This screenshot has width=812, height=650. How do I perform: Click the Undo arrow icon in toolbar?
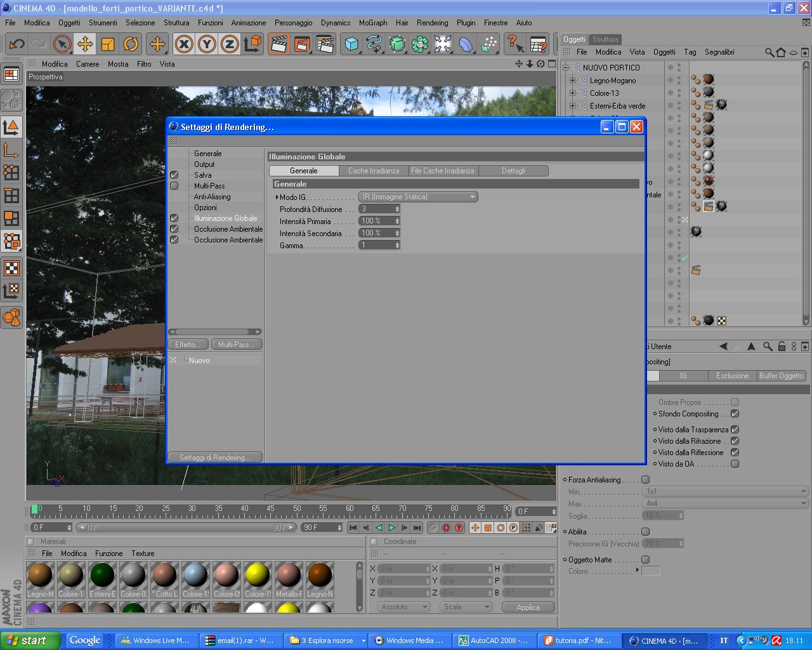tap(16, 44)
